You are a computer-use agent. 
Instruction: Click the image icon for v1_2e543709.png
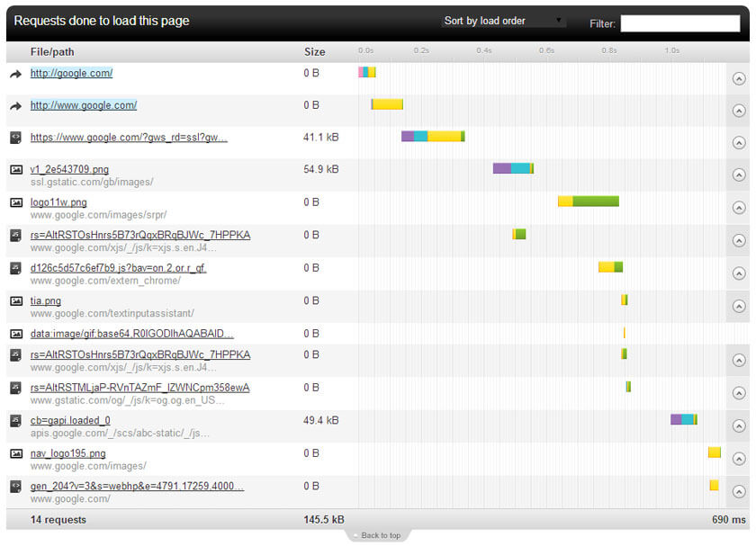(x=16, y=170)
